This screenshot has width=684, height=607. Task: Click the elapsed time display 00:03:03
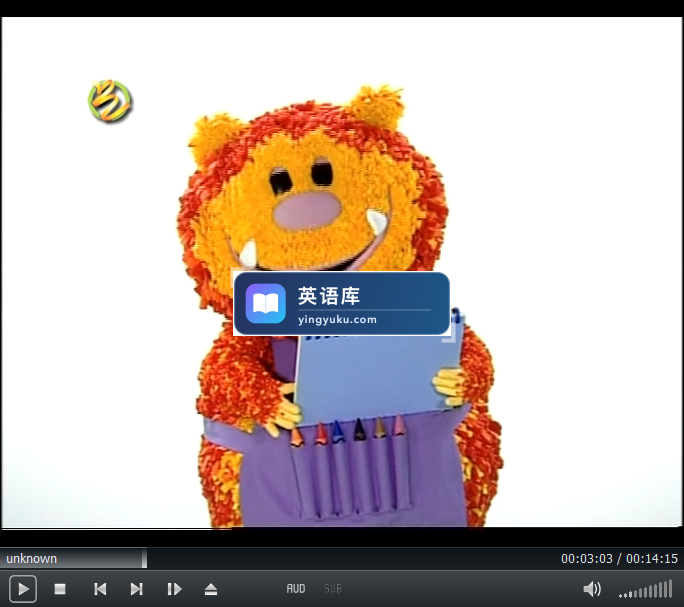(x=587, y=559)
